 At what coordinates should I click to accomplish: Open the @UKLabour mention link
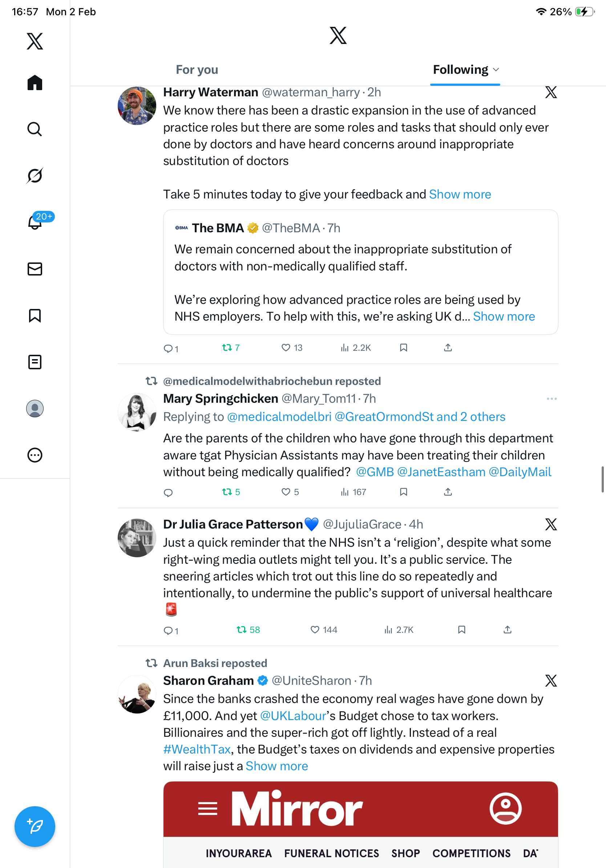(293, 716)
